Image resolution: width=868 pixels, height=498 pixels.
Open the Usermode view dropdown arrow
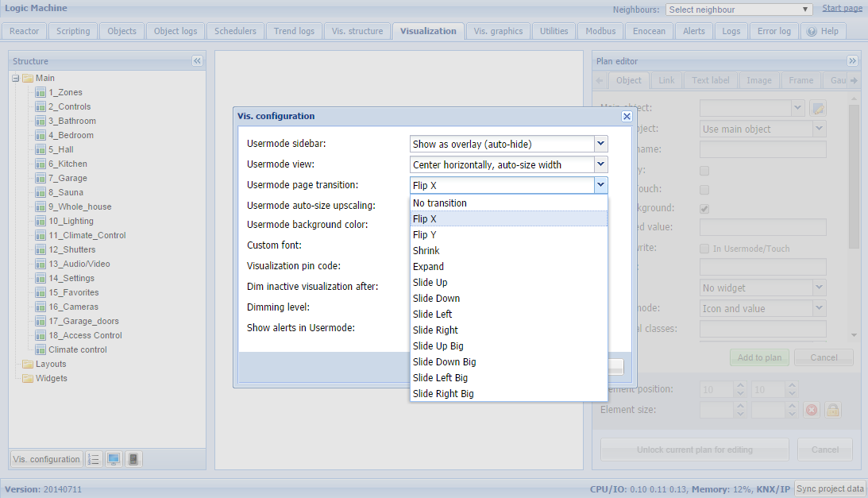tap(600, 164)
